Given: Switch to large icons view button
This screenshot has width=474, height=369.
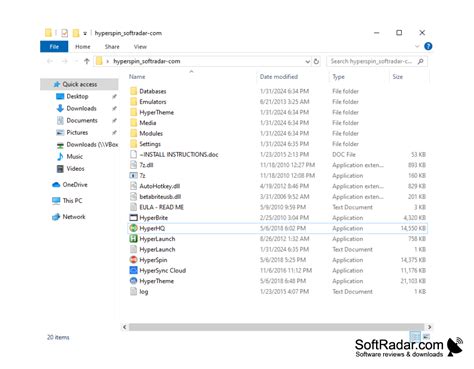Looking at the screenshot, I should click(426, 336).
